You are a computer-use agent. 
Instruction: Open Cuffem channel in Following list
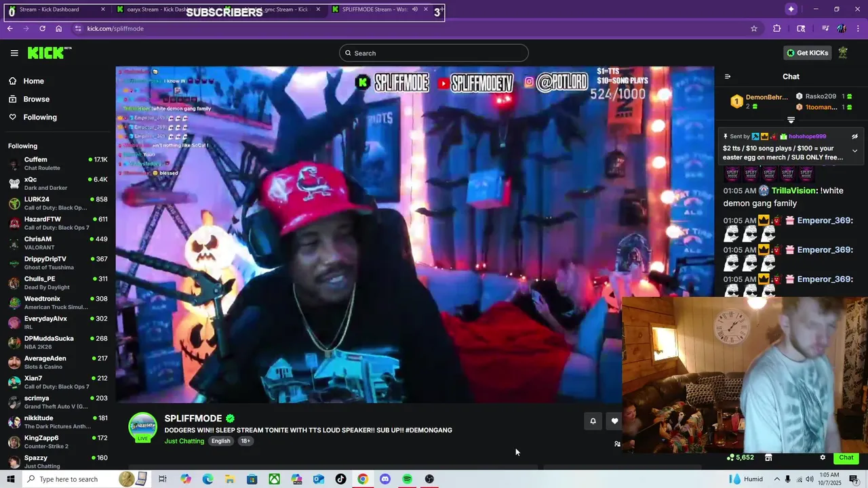click(x=58, y=163)
